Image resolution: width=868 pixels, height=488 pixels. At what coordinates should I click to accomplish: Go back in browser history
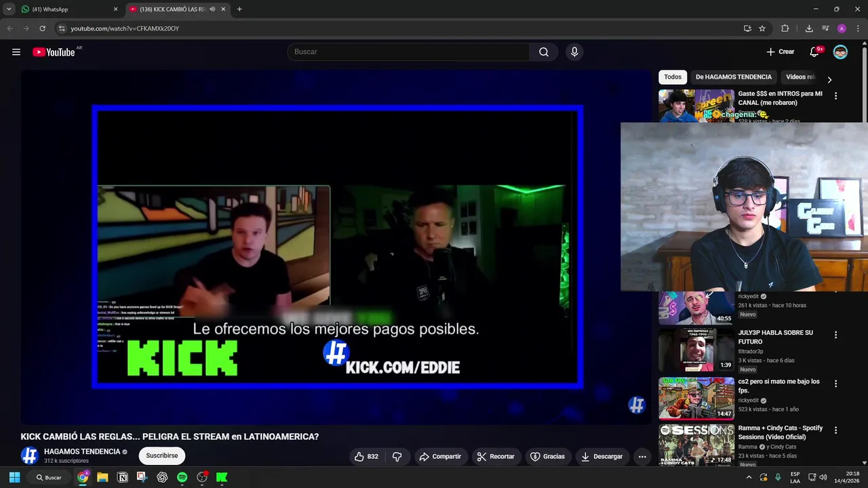[x=9, y=28]
